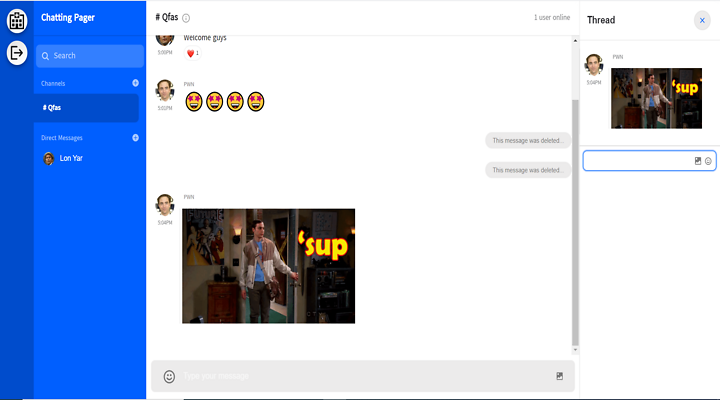Click the '1 user online' label
The width and height of the screenshot is (720, 400).
551,17
